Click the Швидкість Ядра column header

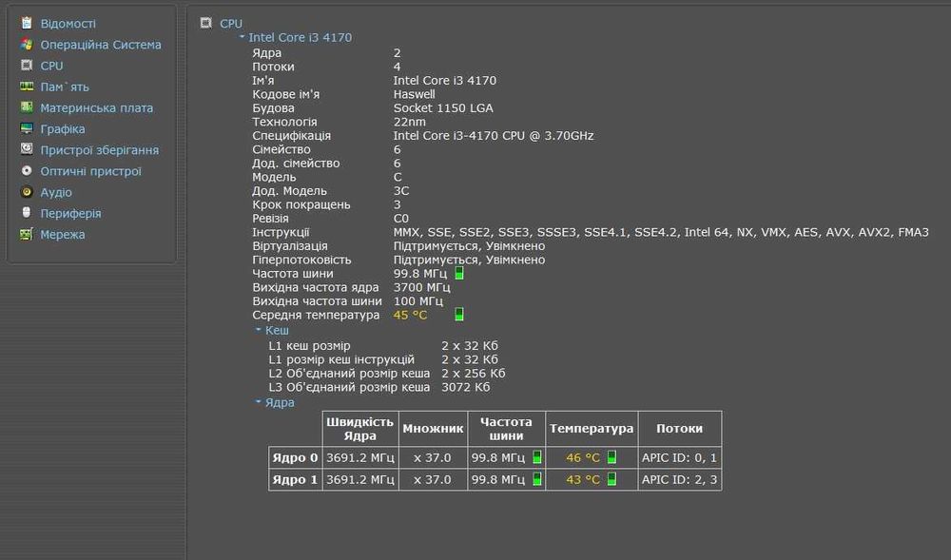pyautogui.click(x=360, y=429)
